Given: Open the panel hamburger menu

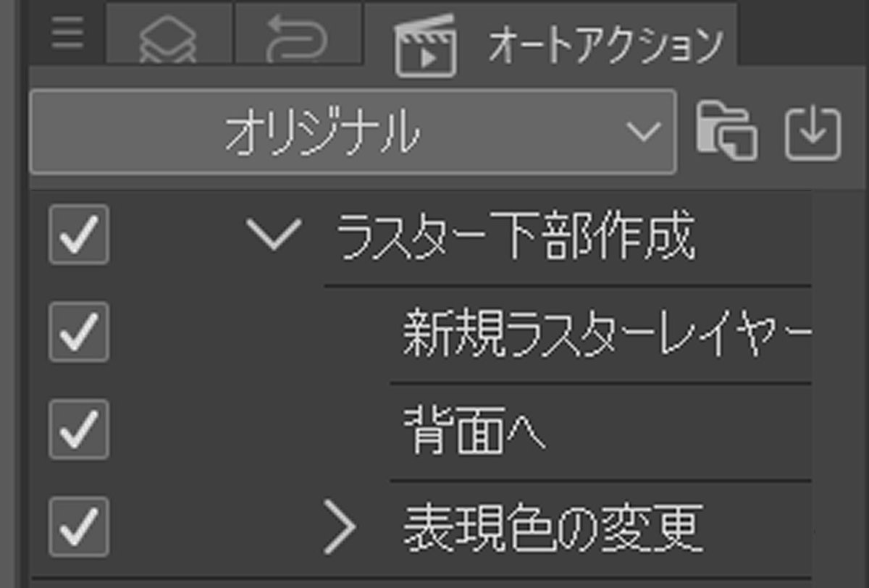Looking at the screenshot, I should coord(67,35).
